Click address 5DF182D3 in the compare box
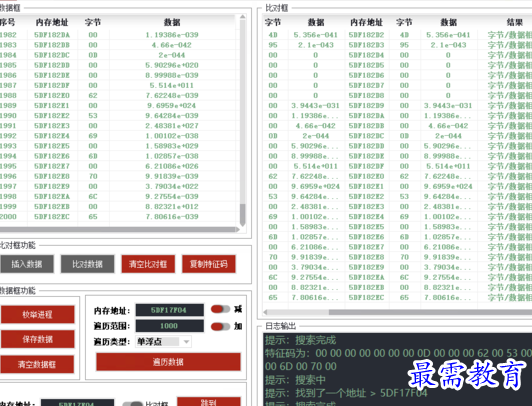Screen dimensions: 532x406 tap(366, 45)
